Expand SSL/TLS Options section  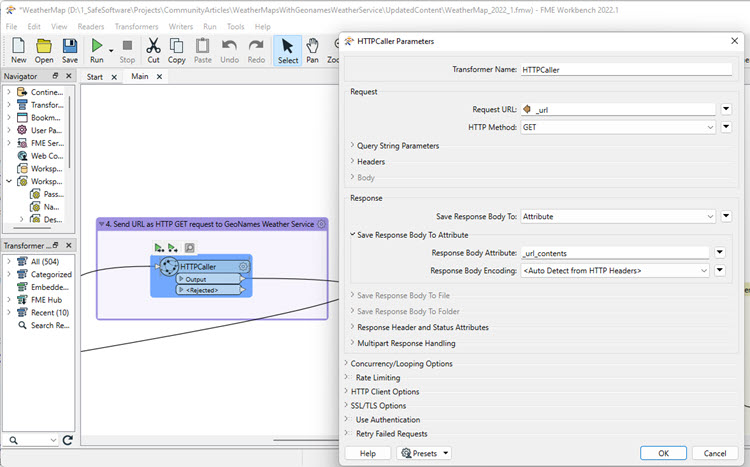(x=346, y=405)
